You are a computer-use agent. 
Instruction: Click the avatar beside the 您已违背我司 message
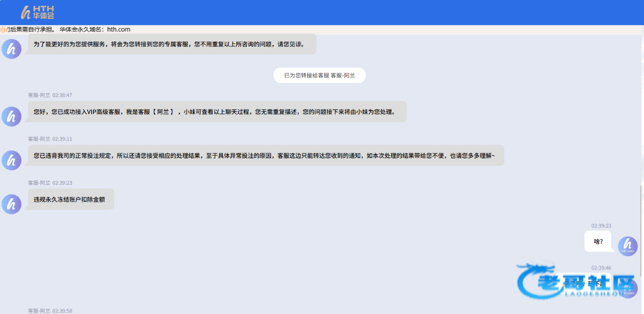click(x=11, y=160)
